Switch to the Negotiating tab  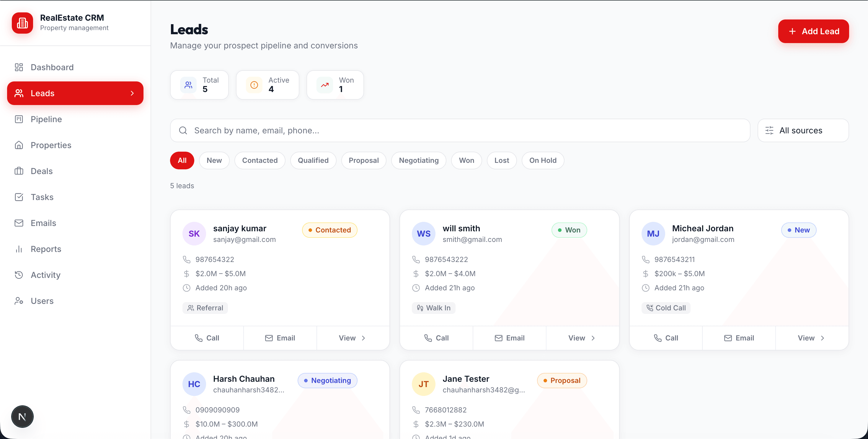419,160
